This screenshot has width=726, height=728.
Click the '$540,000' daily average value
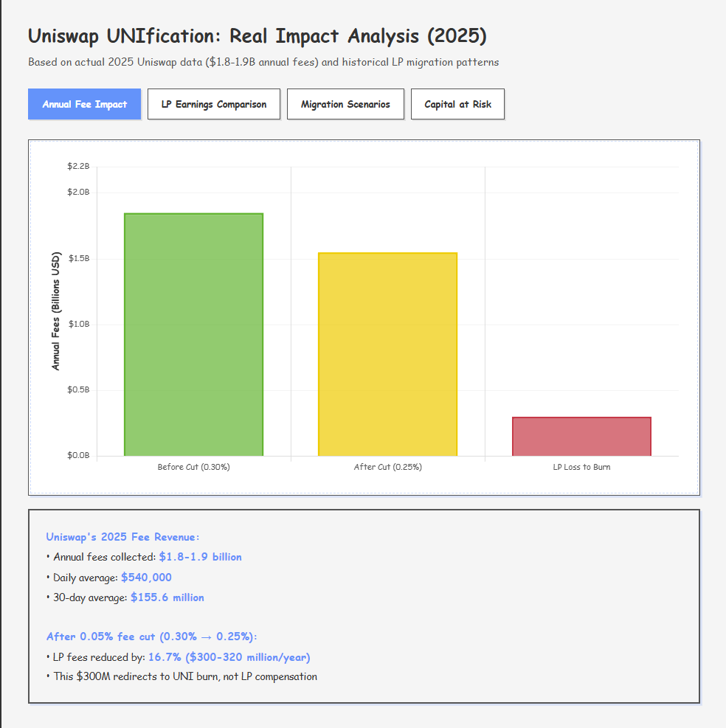click(x=146, y=578)
